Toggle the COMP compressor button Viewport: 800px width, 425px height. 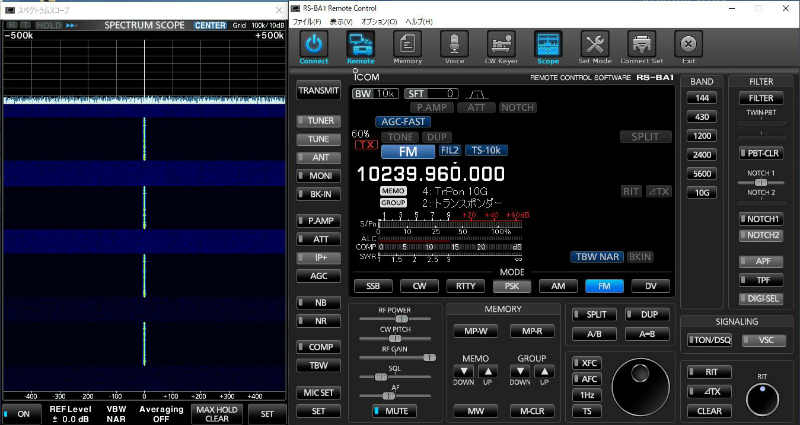[319, 347]
